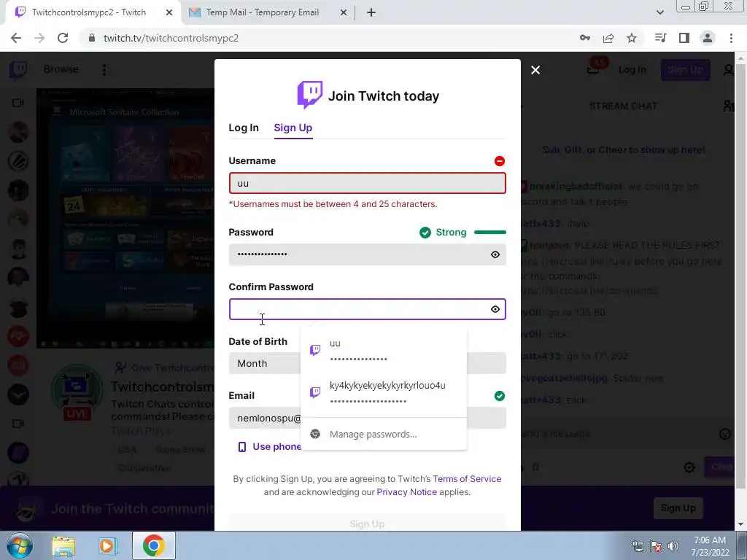The width and height of the screenshot is (747, 560).
Task: Open the Month date of birth dropdown
Action: [264, 363]
